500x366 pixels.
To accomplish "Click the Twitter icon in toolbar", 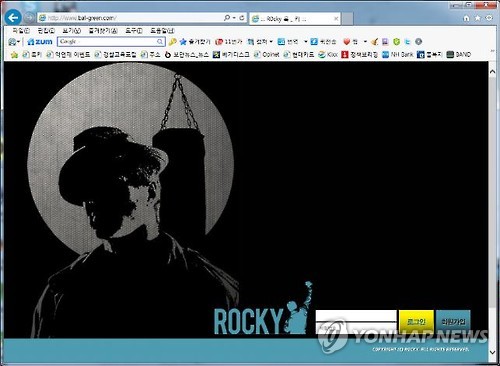I will (x=407, y=42).
